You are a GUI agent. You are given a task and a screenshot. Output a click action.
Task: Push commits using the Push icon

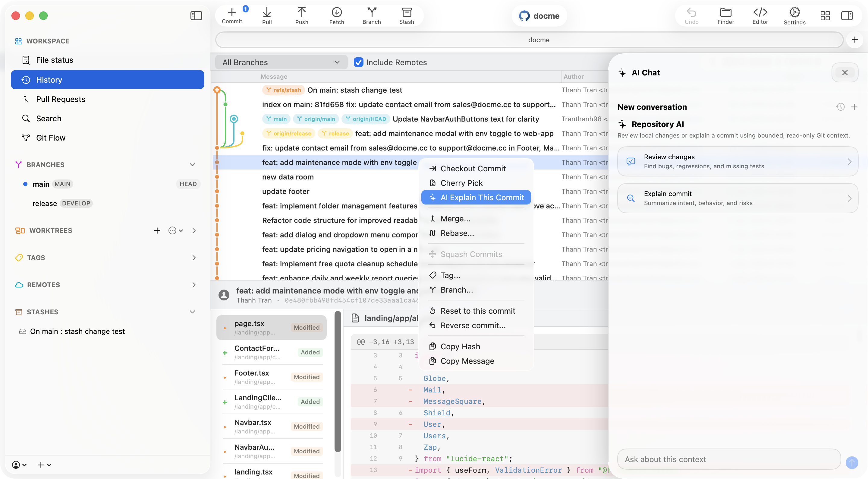coord(302,15)
